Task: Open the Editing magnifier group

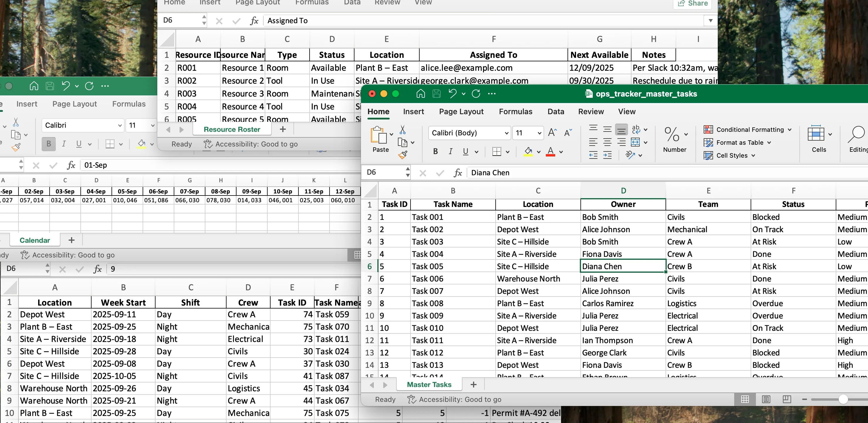Action: coord(856,134)
